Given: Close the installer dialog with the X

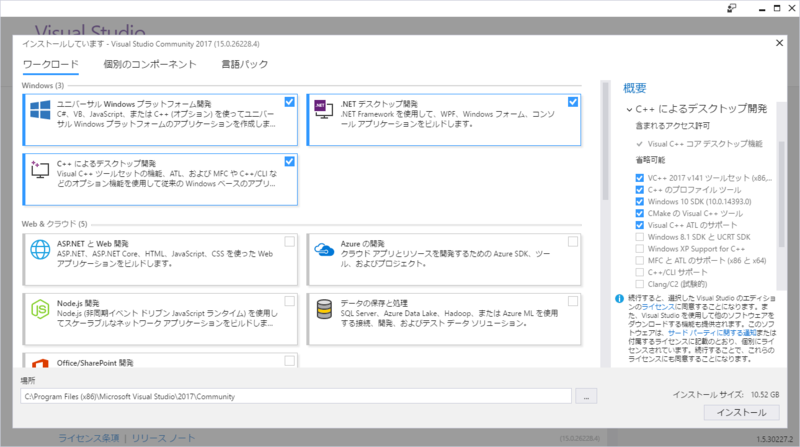Looking at the screenshot, I should point(779,43).
